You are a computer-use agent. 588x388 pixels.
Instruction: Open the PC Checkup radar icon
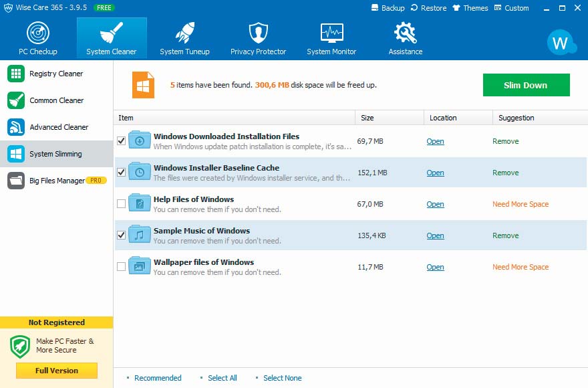tap(38, 33)
